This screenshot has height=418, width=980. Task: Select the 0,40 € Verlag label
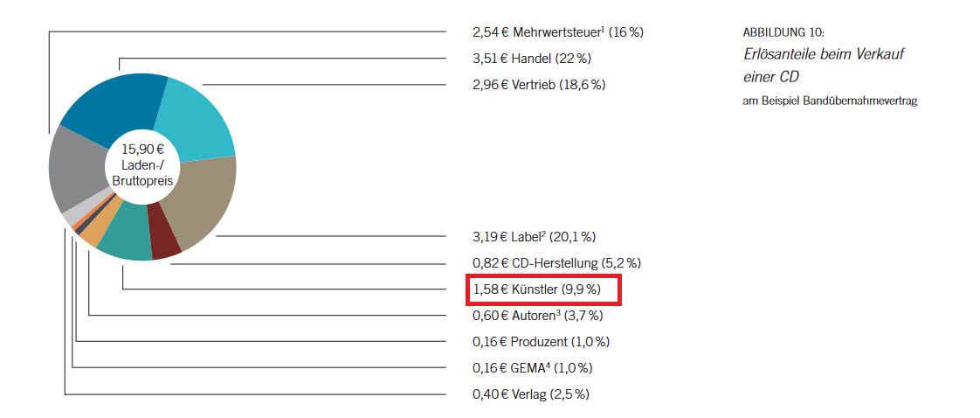click(531, 395)
